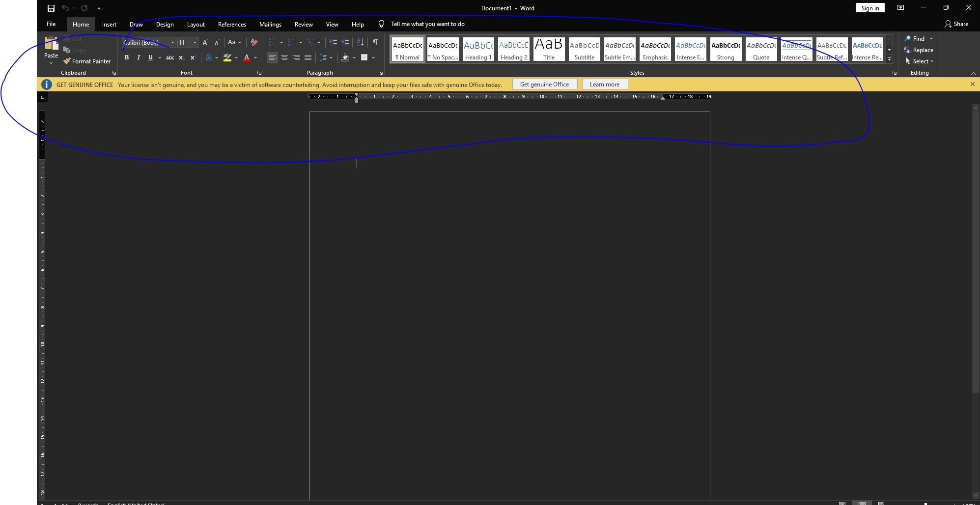This screenshot has width=980, height=505.
Task: Apply the Heading 1 style thumbnail
Action: click(x=478, y=49)
